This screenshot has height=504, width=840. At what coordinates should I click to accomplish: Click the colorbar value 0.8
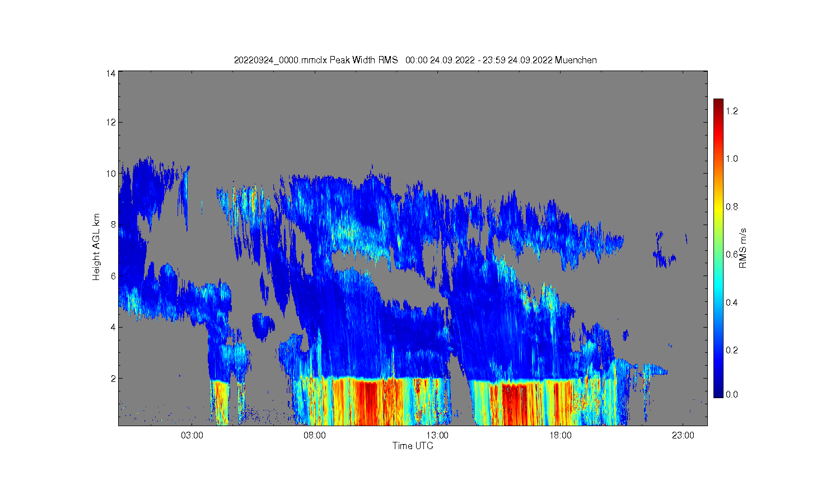tap(732, 207)
